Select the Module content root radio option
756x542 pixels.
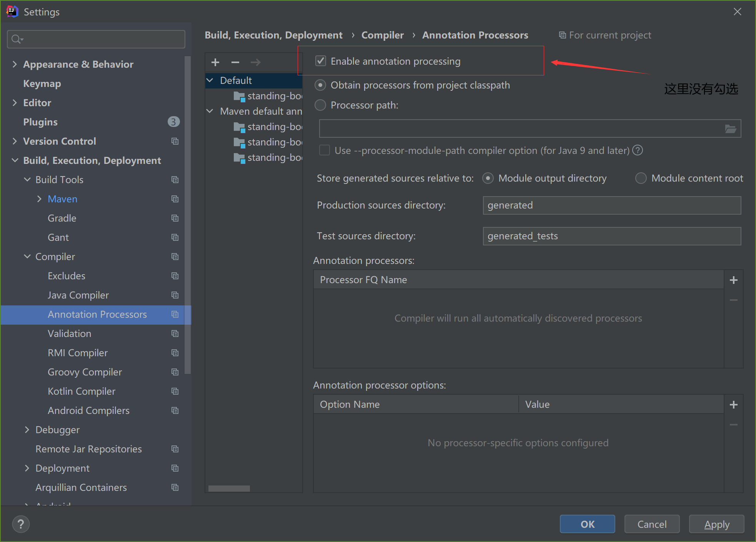tap(641, 178)
